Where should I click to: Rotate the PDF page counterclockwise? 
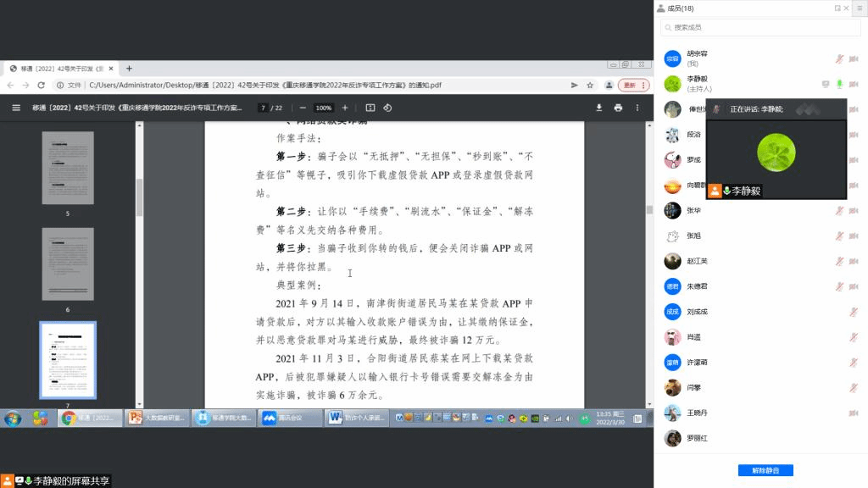point(387,108)
